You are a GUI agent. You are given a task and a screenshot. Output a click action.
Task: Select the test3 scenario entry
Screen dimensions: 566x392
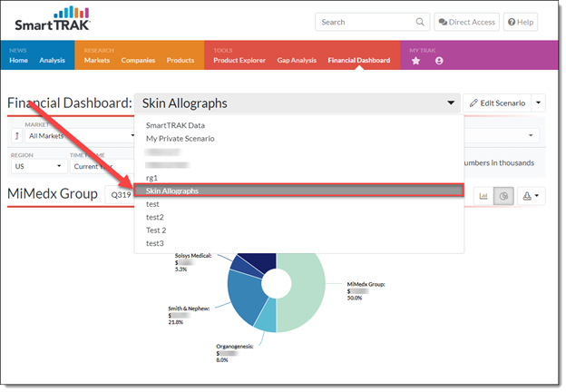point(299,243)
